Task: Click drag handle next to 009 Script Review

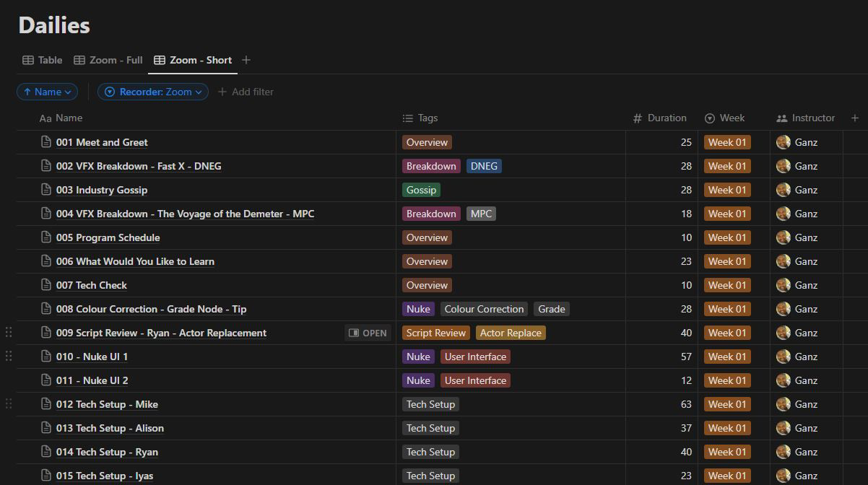Action: [x=9, y=333]
